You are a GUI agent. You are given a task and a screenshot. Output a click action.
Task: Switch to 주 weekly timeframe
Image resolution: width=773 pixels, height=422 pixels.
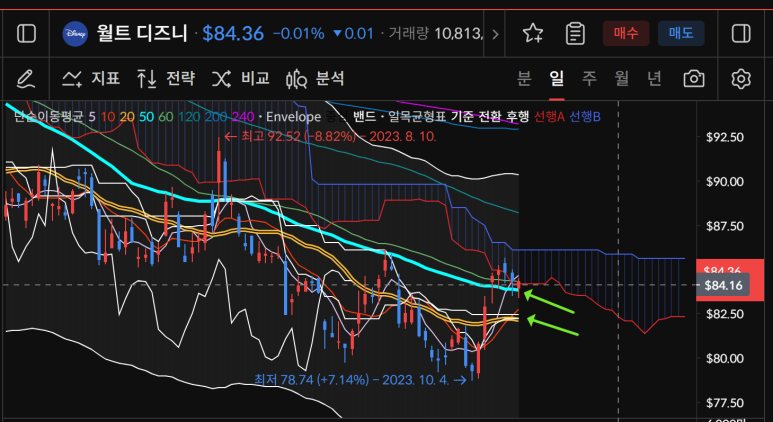pos(589,78)
